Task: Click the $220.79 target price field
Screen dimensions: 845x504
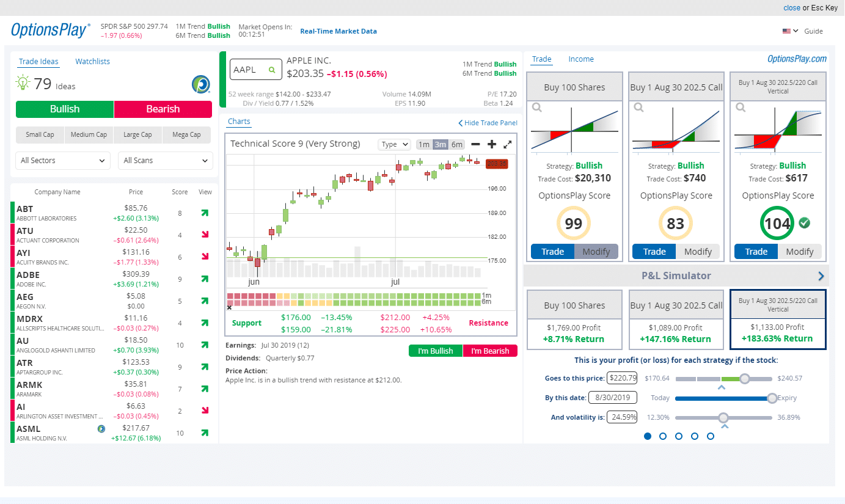Action: [x=622, y=378]
